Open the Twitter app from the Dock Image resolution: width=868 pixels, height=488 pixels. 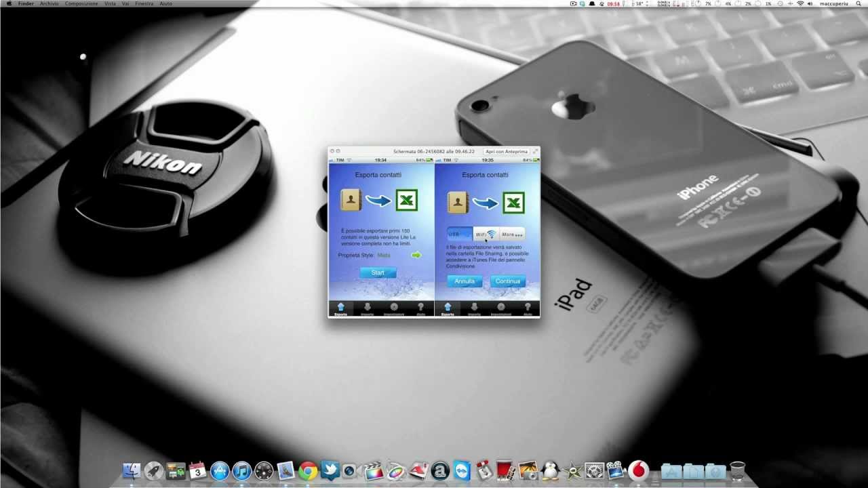pos(330,470)
